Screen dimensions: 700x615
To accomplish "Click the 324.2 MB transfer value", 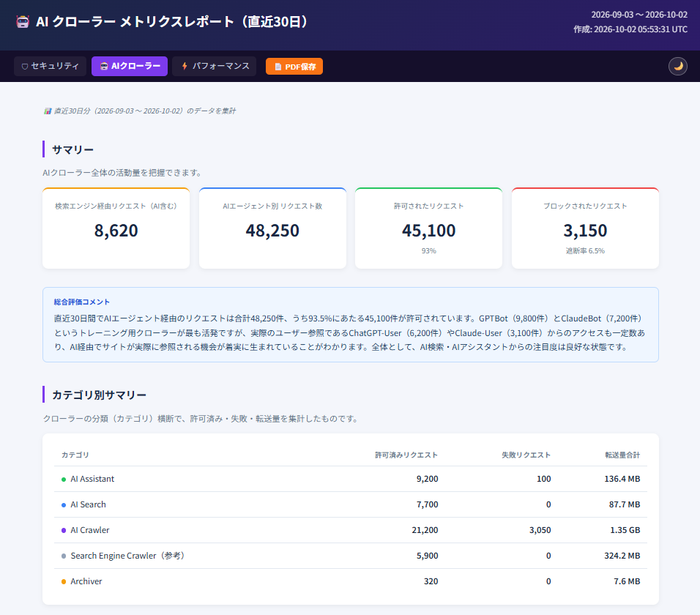I will tap(622, 556).
